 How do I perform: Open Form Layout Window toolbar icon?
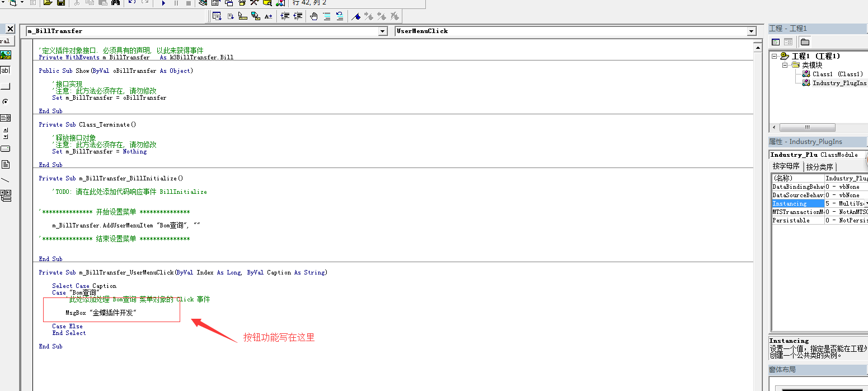click(229, 2)
